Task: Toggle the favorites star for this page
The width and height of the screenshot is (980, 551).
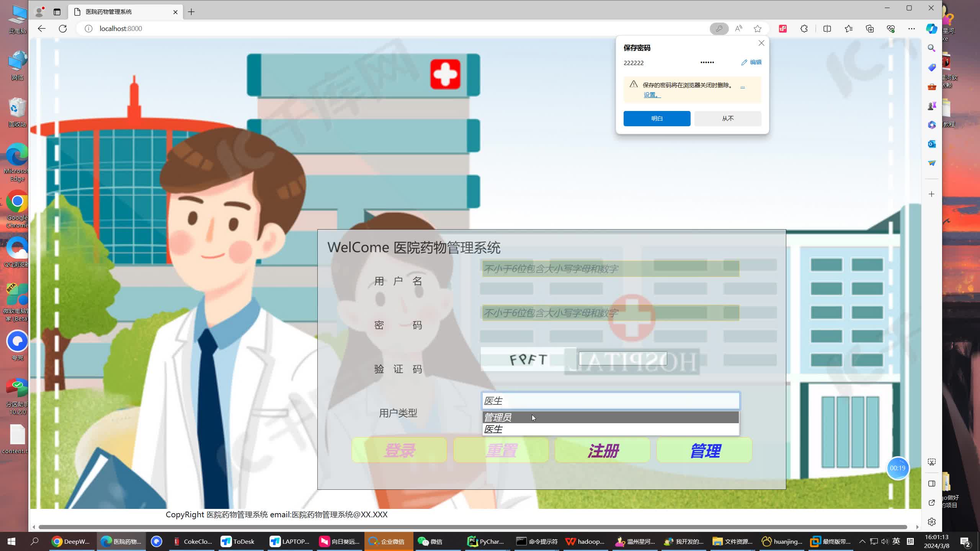Action: click(x=758, y=29)
